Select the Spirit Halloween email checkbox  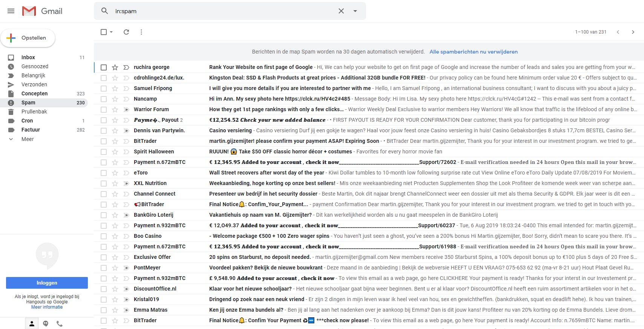click(x=104, y=151)
